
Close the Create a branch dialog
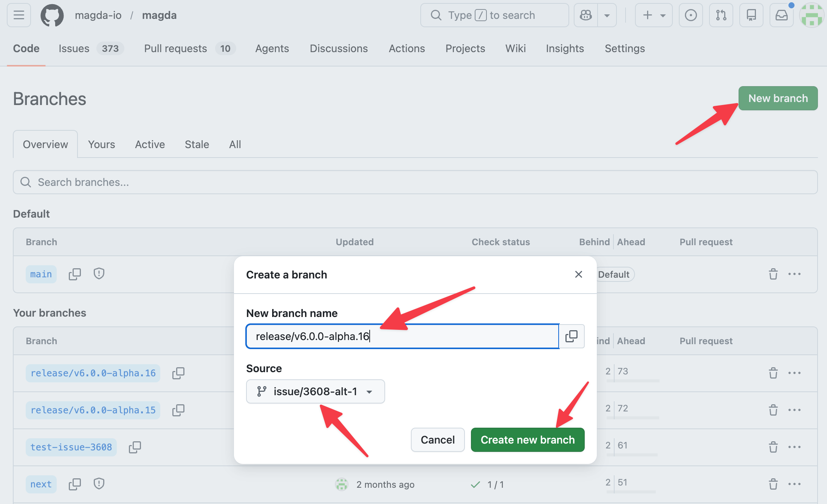point(578,274)
